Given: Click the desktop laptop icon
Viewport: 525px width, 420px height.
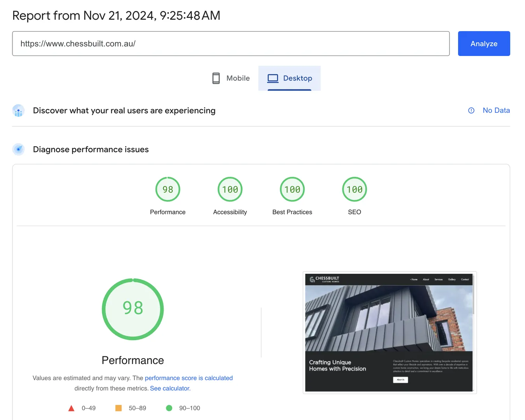Looking at the screenshot, I should tap(273, 78).
